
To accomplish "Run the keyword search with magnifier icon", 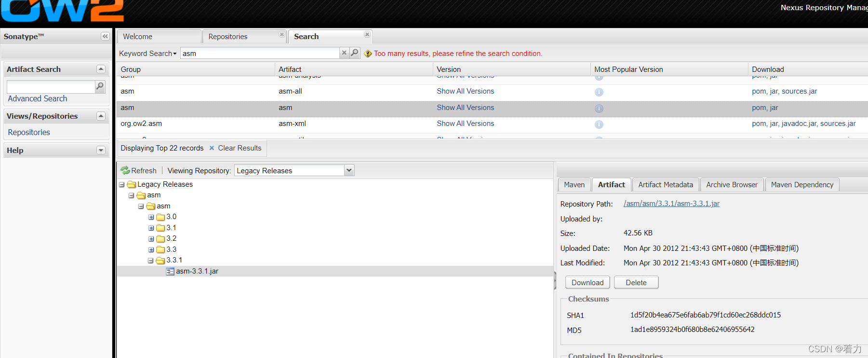I will pos(355,53).
